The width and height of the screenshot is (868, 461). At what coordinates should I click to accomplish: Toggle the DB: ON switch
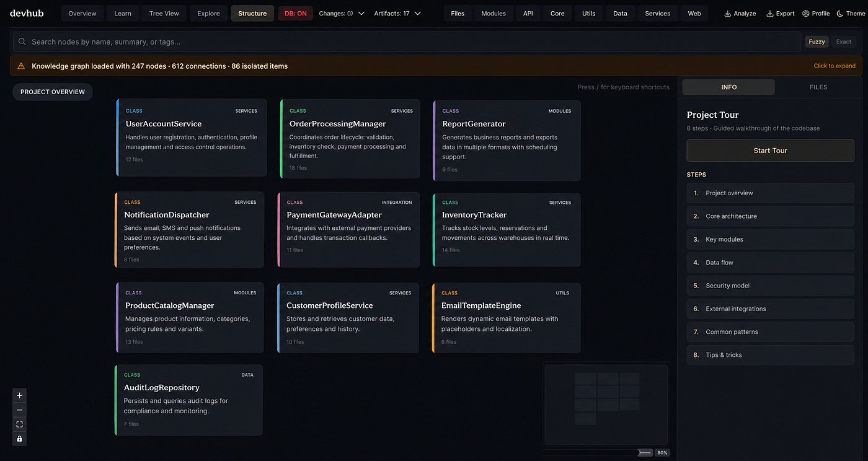point(296,13)
